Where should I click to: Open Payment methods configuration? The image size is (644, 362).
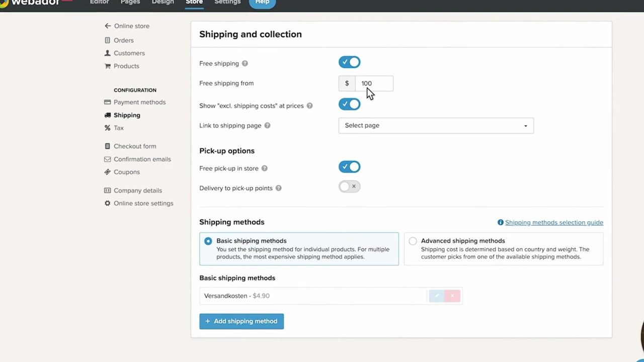tap(139, 102)
